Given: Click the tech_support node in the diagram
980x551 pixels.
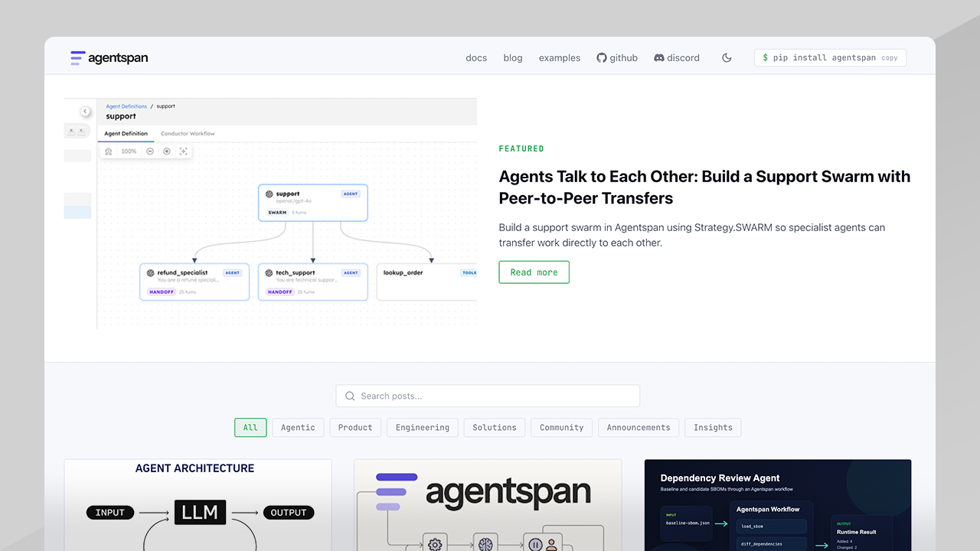Looking at the screenshot, I should 313,282.
